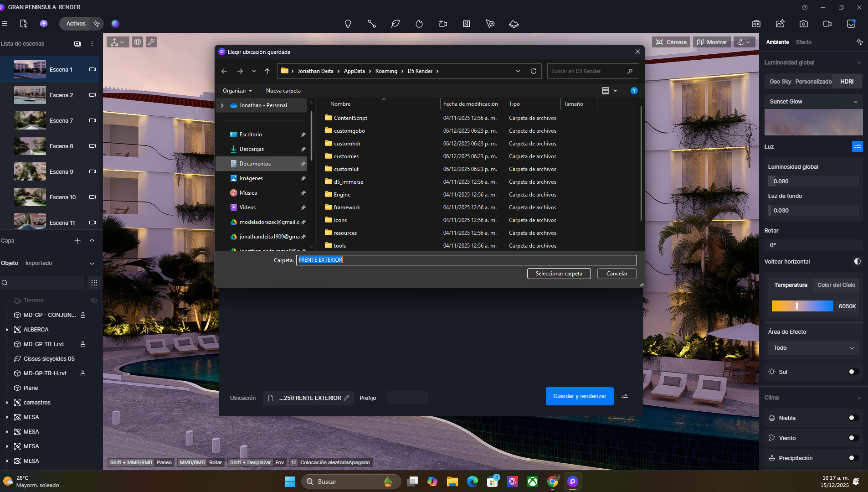Open the Organizar menu
The height and width of the screenshot is (492, 868).
(237, 91)
